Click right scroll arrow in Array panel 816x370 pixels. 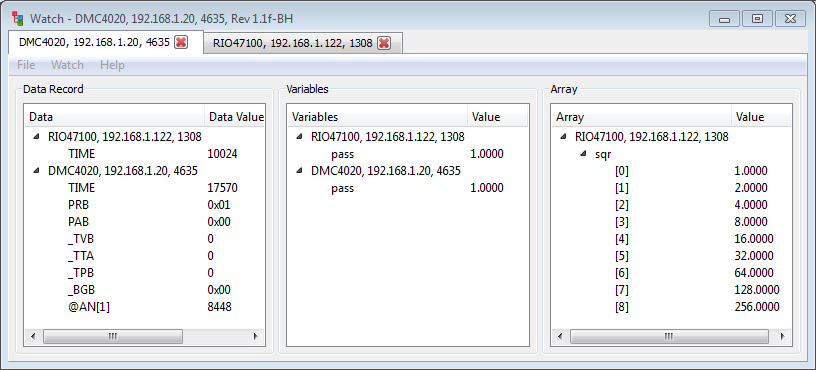coord(783,337)
